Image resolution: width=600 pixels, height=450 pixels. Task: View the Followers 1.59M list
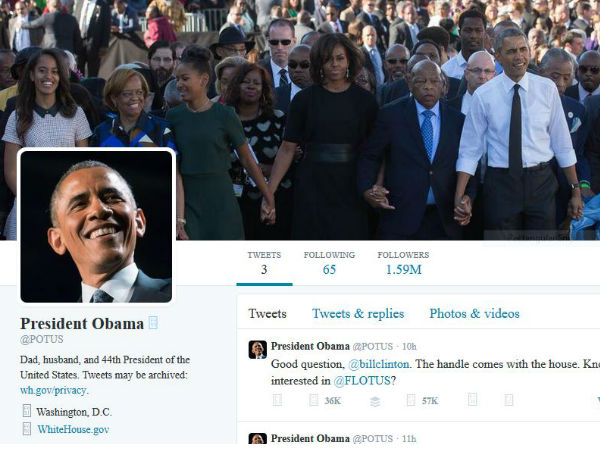(x=403, y=263)
